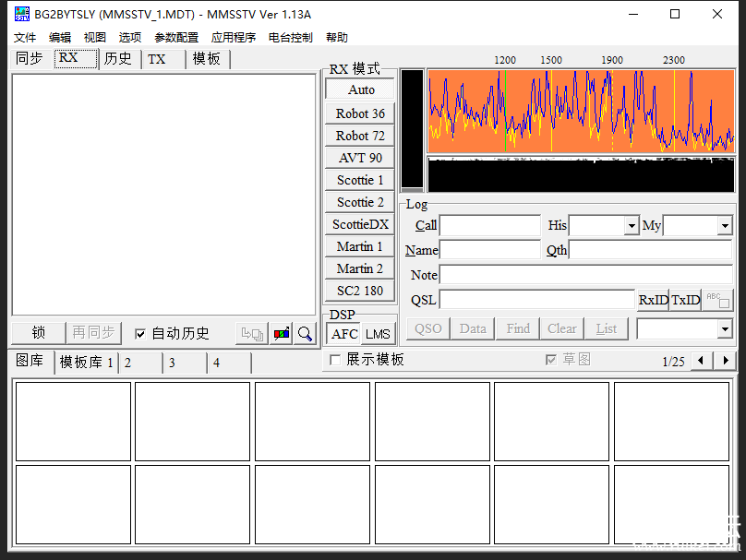The image size is (746, 560).
Task: Select Martin 1 mode button
Action: click(360, 246)
